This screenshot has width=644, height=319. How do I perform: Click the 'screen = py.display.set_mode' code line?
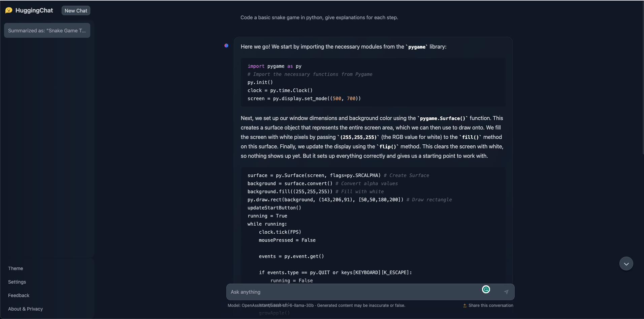(304, 98)
